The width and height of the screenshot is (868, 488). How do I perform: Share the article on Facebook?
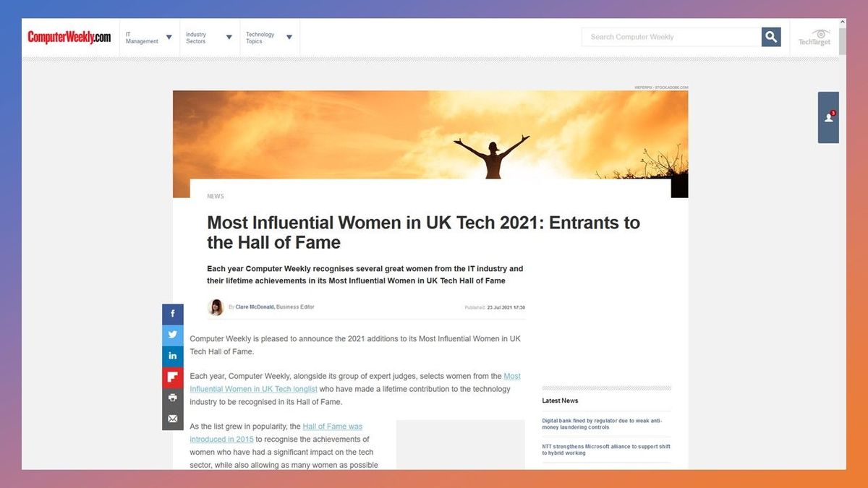click(172, 313)
